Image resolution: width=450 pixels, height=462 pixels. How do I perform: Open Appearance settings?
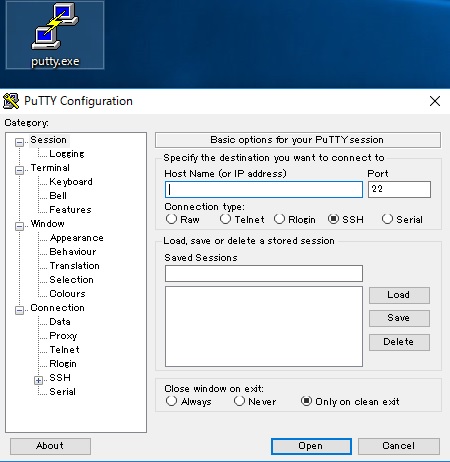(x=77, y=238)
